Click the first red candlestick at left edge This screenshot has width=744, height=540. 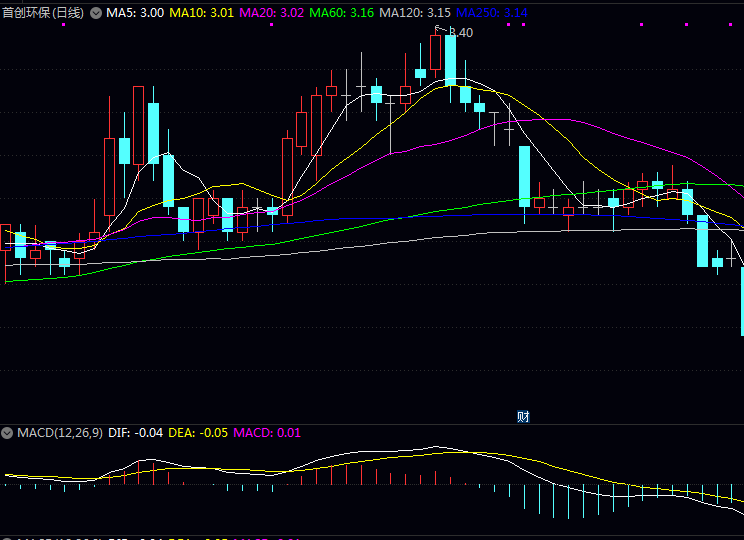click(5, 236)
